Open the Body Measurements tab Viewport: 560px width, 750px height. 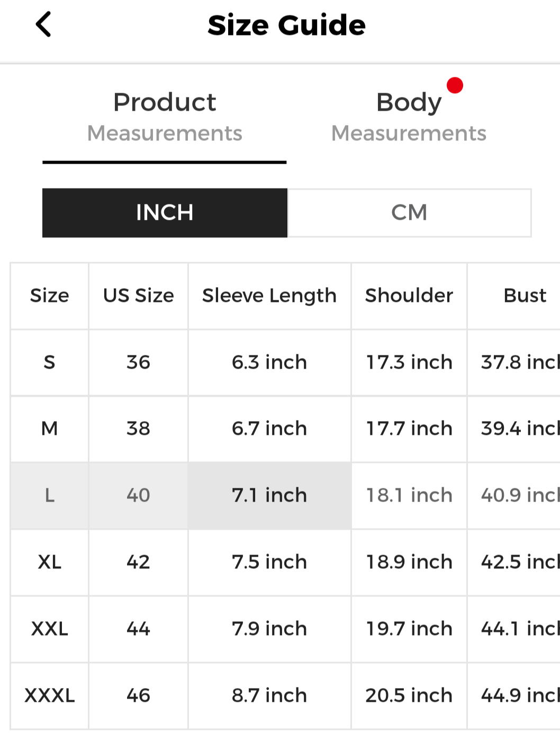(409, 117)
